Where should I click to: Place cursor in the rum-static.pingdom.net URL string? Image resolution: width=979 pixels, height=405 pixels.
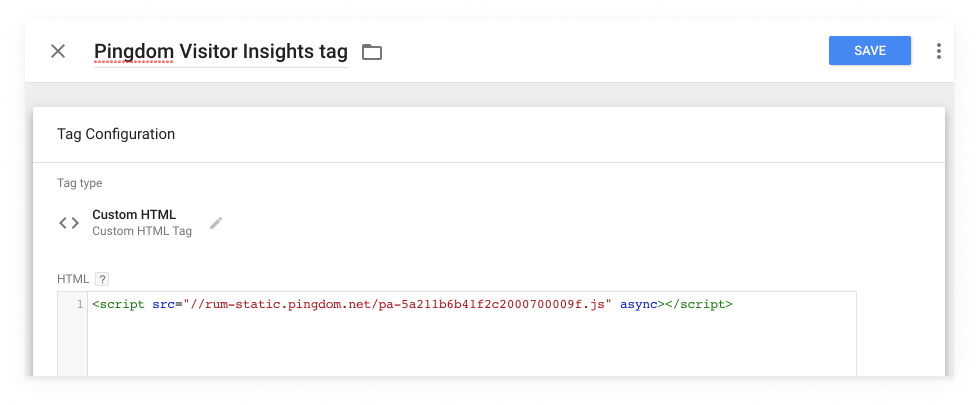[x=396, y=305]
